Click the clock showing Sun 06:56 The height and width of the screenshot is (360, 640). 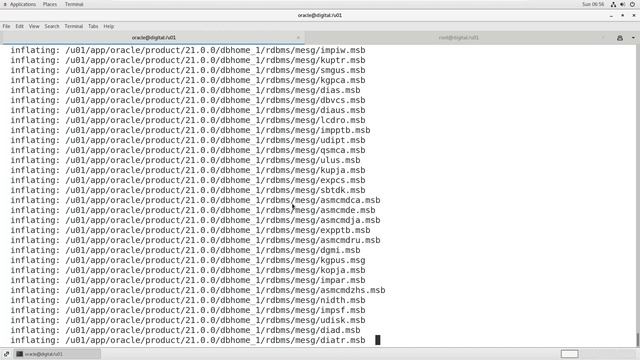click(593, 4)
